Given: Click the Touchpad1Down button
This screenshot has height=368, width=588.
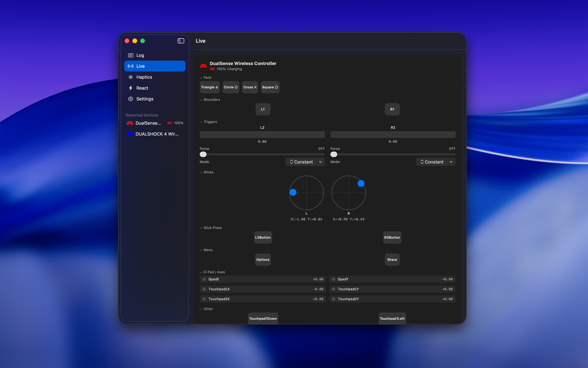Looking at the screenshot, I should (263, 318).
